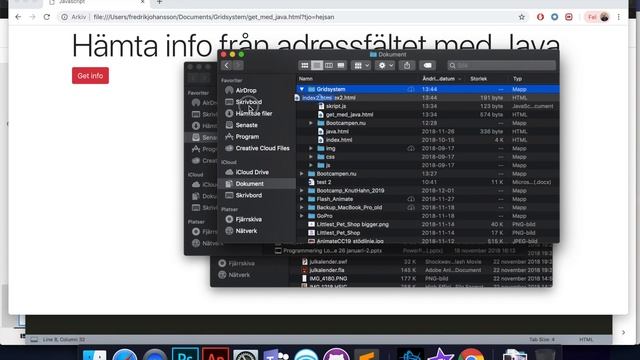
Task: Go forward in Chrome browser history
Action: click(33, 17)
